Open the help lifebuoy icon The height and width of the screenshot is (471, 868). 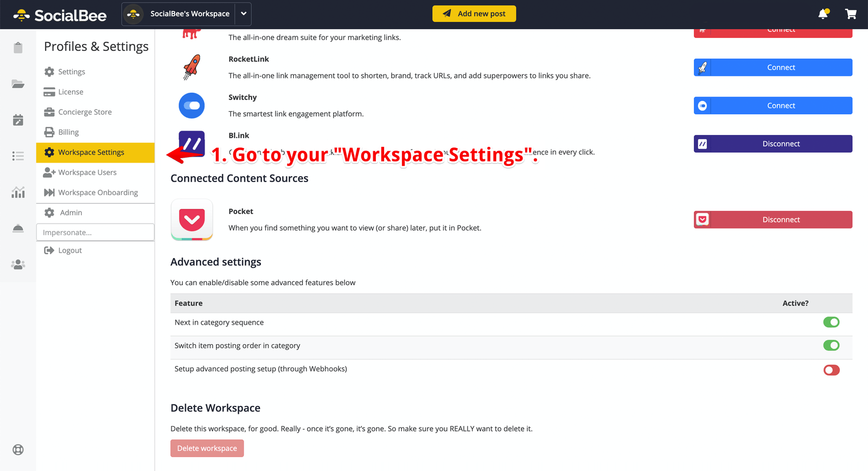pos(18,450)
